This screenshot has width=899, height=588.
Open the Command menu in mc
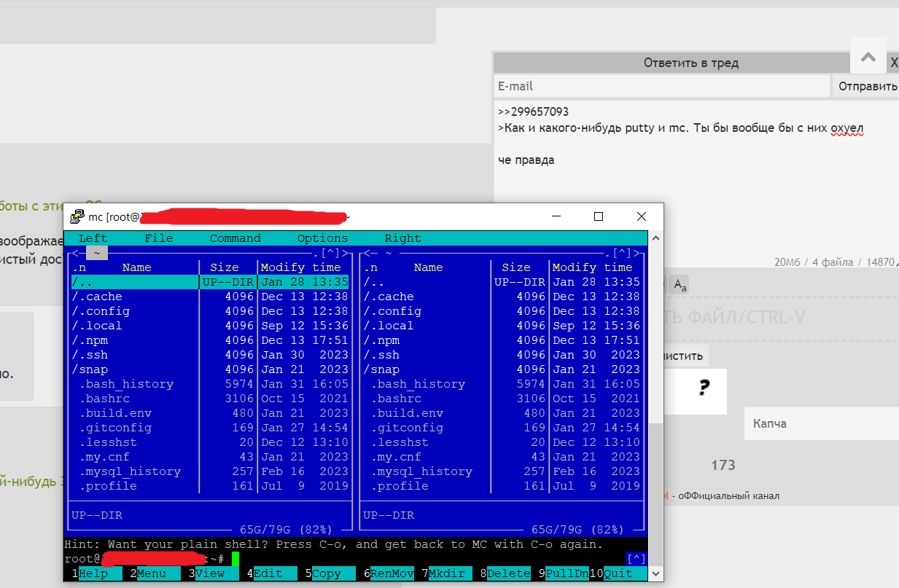(x=235, y=238)
